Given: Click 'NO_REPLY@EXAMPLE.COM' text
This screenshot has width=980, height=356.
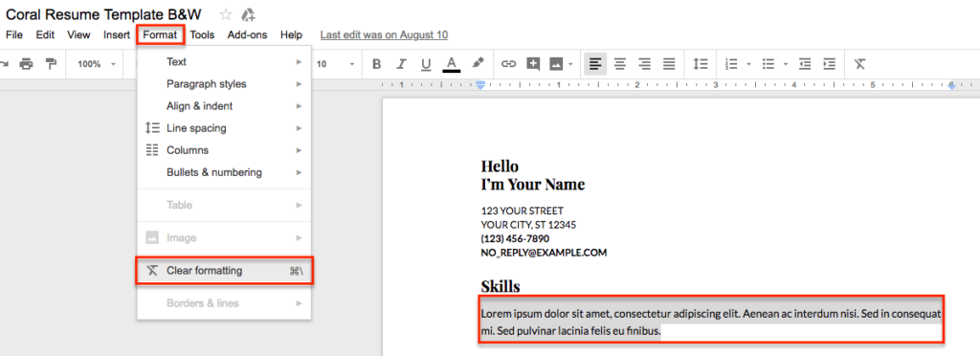Looking at the screenshot, I should point(544,253).
